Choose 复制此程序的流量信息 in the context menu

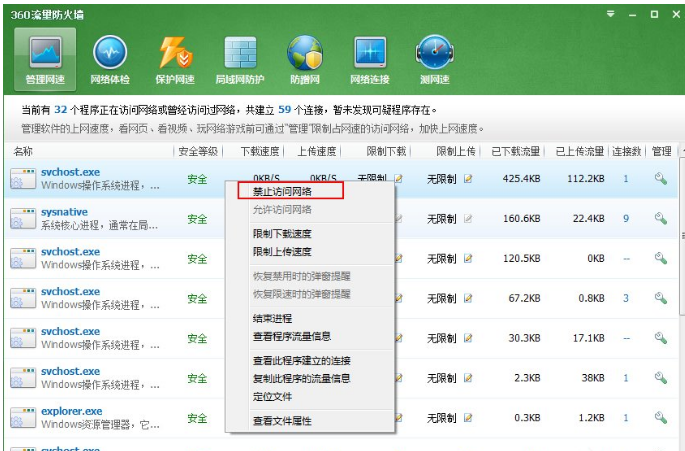(301, 378)
